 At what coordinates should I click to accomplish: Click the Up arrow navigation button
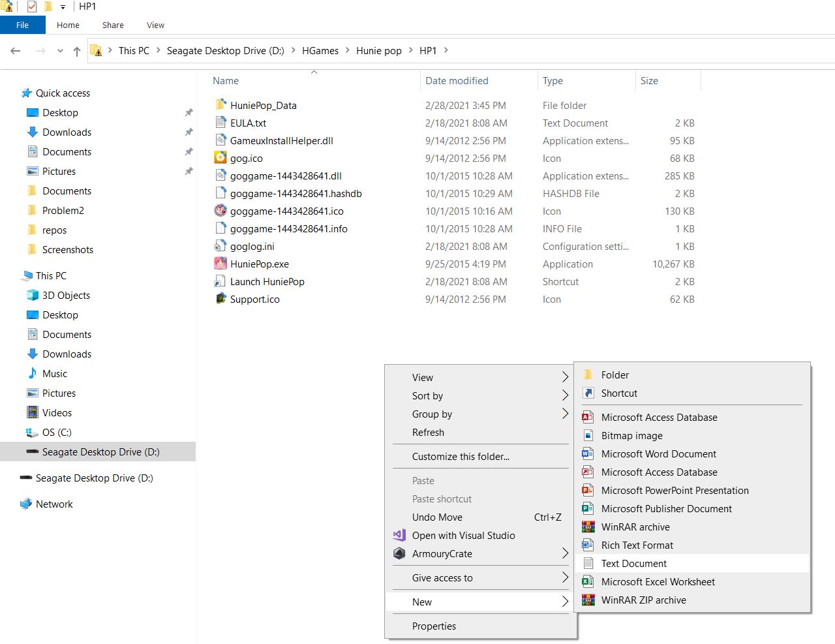(77, 51)
